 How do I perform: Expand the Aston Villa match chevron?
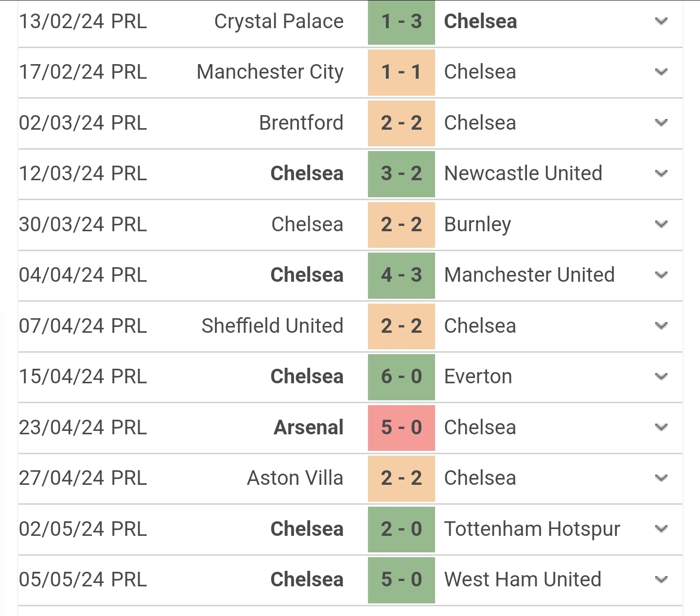(661, 479)
